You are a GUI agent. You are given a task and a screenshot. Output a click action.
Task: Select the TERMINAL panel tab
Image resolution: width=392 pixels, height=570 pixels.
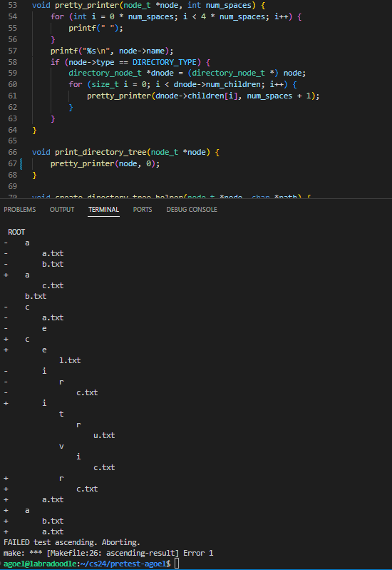click(x=103, y=210)
